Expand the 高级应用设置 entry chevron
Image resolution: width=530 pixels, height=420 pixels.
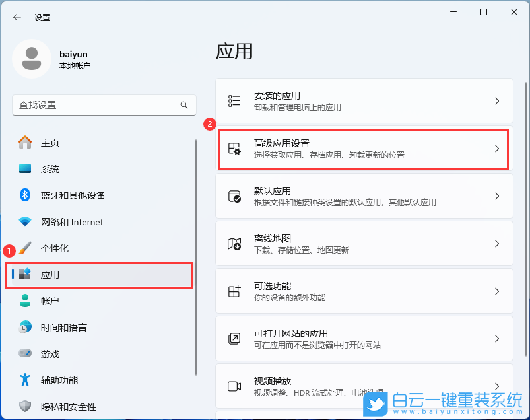497,149
